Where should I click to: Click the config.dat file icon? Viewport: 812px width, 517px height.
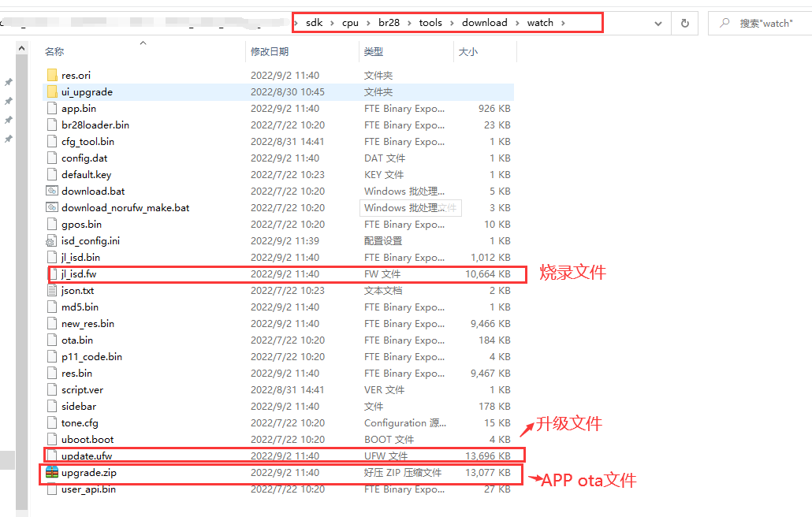pyautogui.click(x=52, y=158)
